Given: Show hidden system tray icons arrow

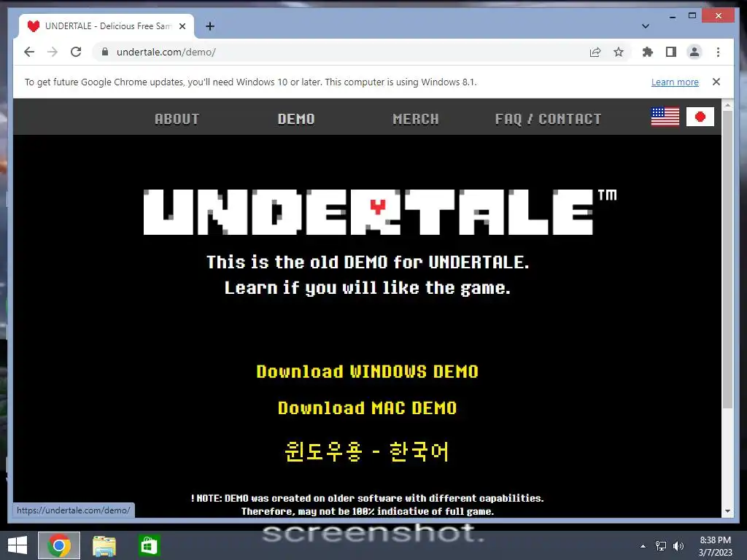Looking at the screenshot, I should pyautogui.click(x=643, y=545).
